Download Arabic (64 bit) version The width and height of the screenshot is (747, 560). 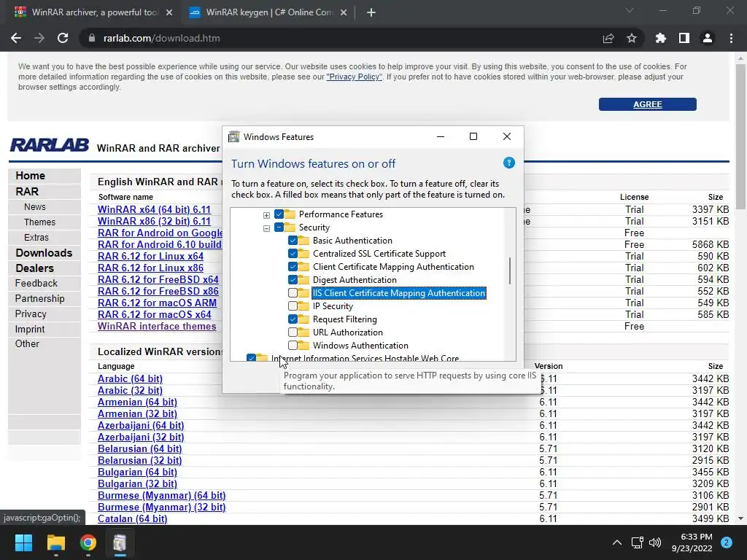[130, 378]
